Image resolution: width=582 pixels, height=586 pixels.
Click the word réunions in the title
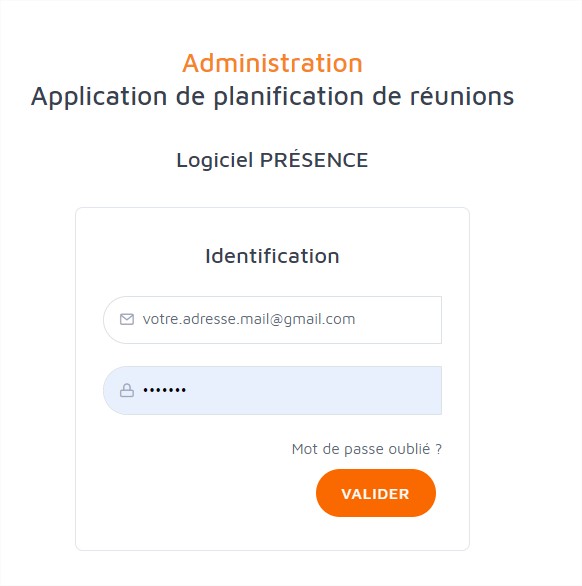(462, 96)
